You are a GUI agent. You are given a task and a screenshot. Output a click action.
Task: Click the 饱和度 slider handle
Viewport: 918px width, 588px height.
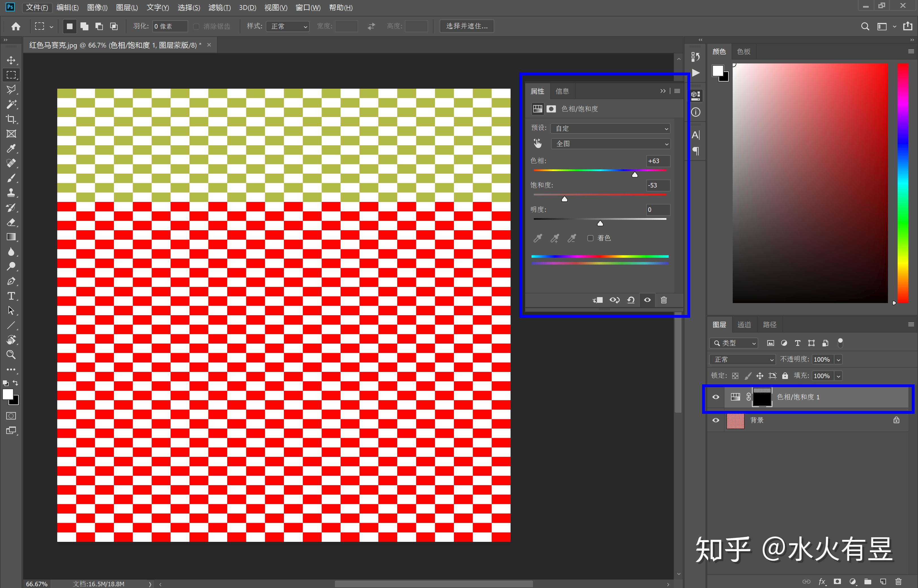click(x=564, y=199)
